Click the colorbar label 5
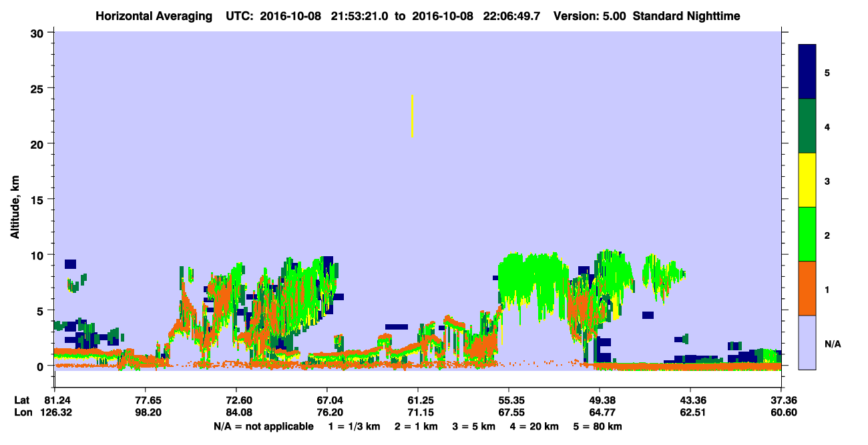Viewport: 868px width, 445px height. [x=827, y=72]
